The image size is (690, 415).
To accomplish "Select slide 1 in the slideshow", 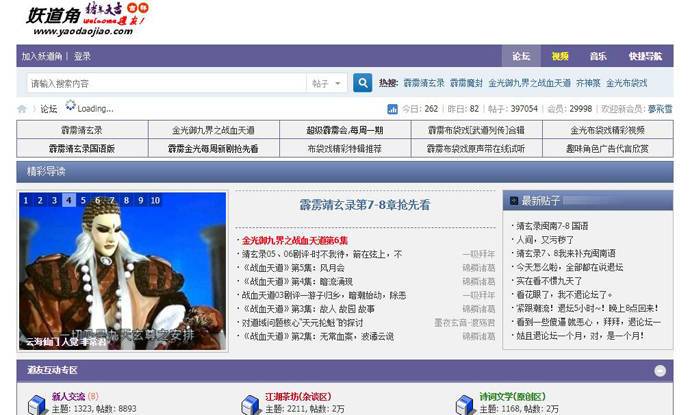I will click(x=26, y=200).
